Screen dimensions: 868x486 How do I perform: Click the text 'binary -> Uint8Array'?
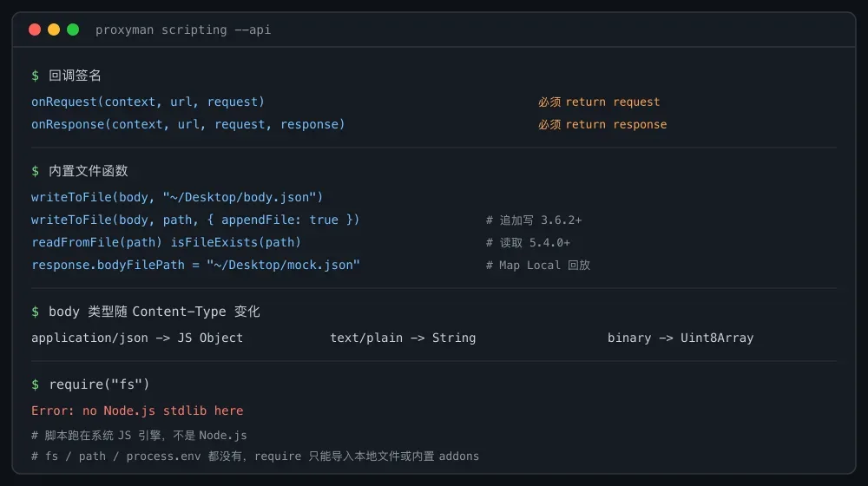681,338
